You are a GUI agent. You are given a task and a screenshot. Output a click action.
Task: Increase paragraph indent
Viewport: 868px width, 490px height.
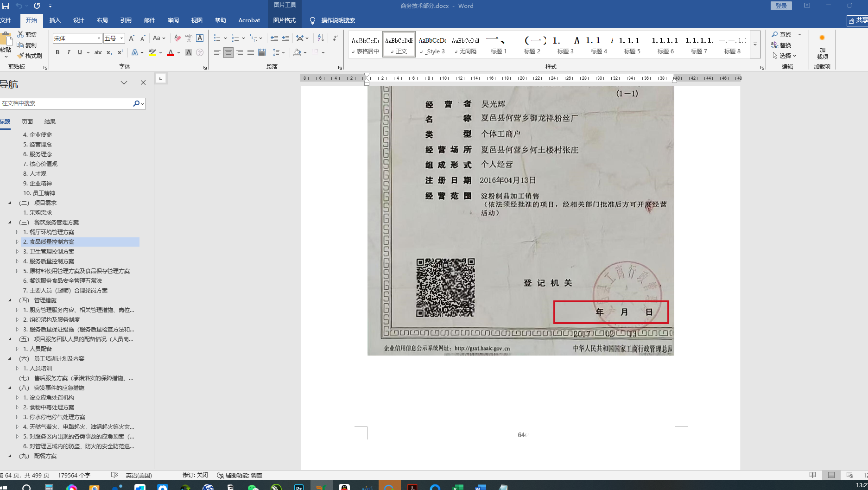285,38
